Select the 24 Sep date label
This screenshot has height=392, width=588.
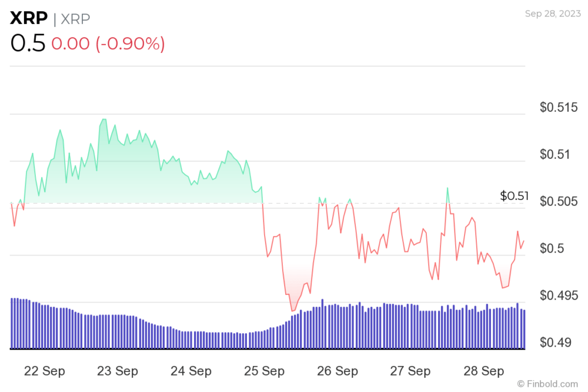tap(191, 371)
